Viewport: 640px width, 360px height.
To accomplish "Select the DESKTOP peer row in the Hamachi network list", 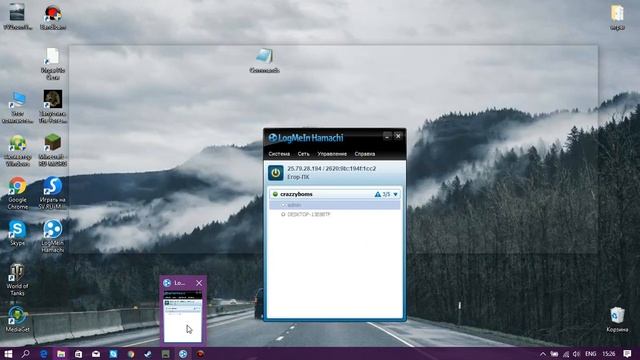I will coord(335,214).
